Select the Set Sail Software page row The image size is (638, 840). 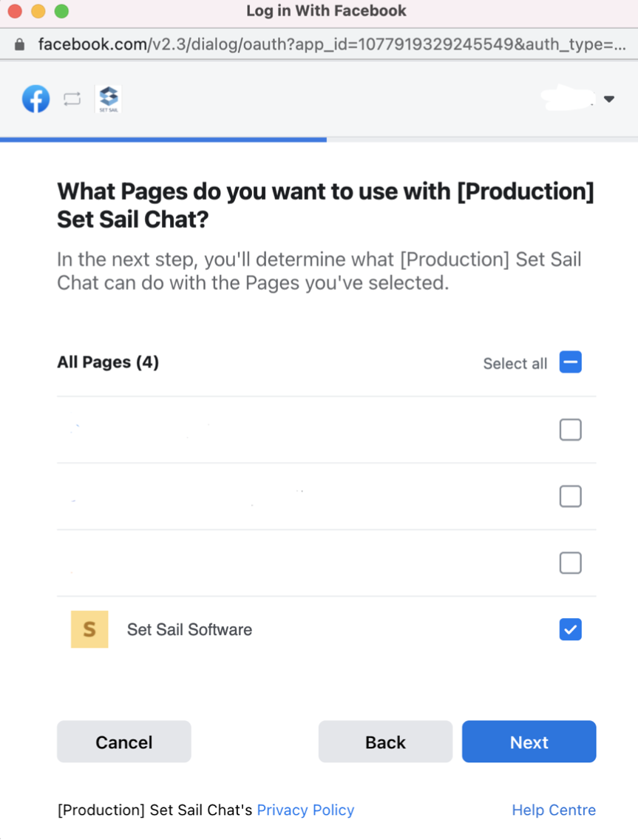[x=326, y=629]
